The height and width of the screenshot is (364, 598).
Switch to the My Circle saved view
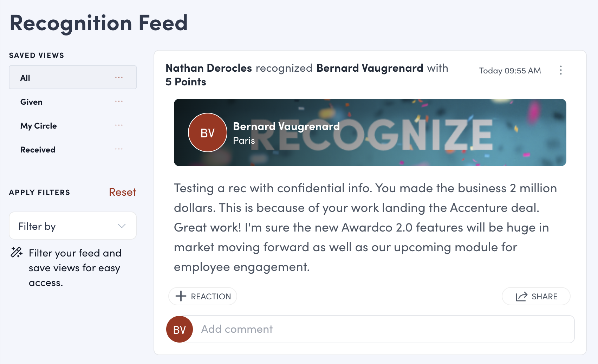coord(39,126)
